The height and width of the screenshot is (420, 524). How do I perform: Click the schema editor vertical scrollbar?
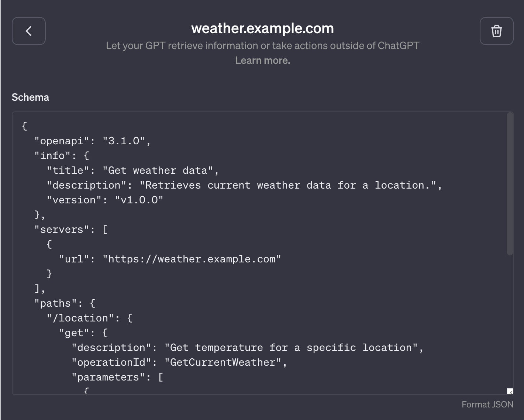(x=510, y=185)
